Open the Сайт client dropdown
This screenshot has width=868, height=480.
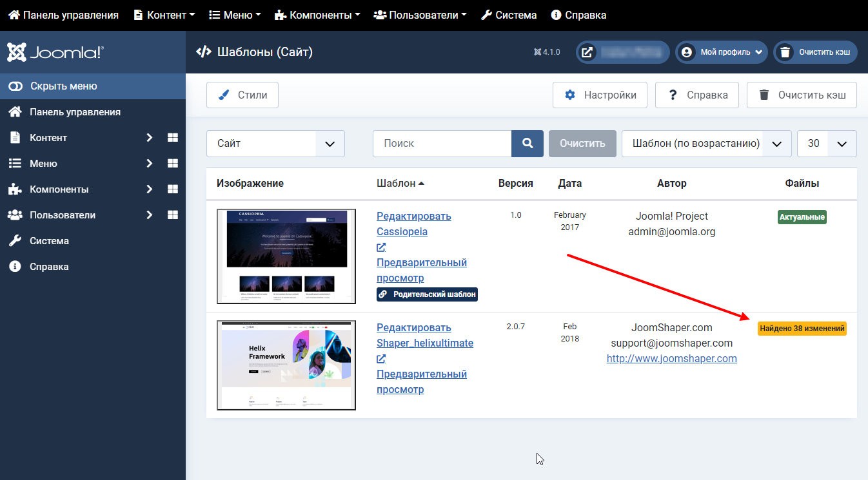coord(275,144)
